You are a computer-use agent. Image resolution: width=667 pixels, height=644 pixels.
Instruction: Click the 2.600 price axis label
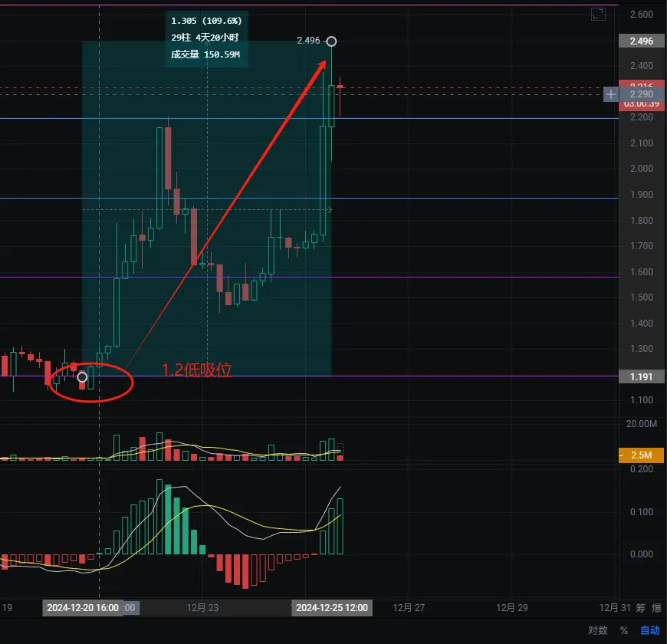point(642,15)
